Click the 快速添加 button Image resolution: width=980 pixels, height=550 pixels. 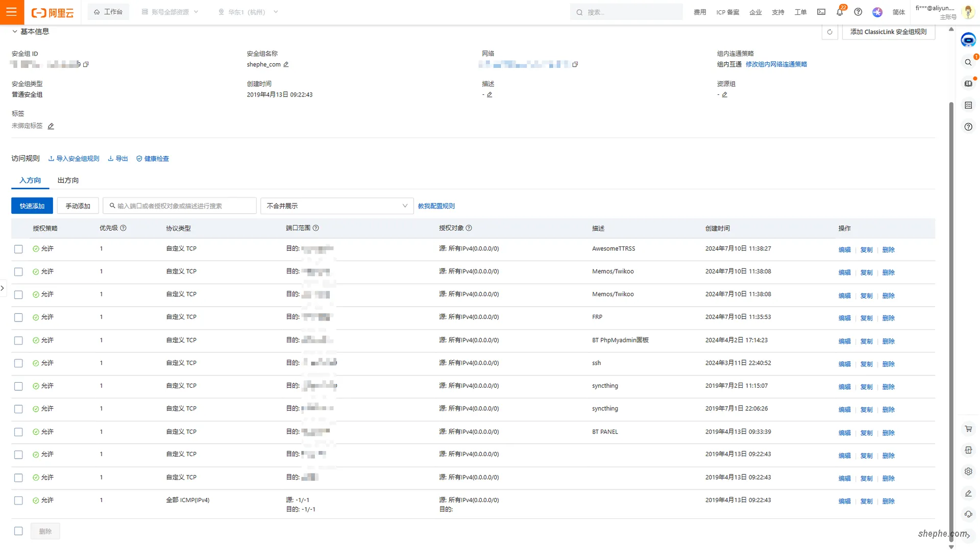[x=32, y=206]
